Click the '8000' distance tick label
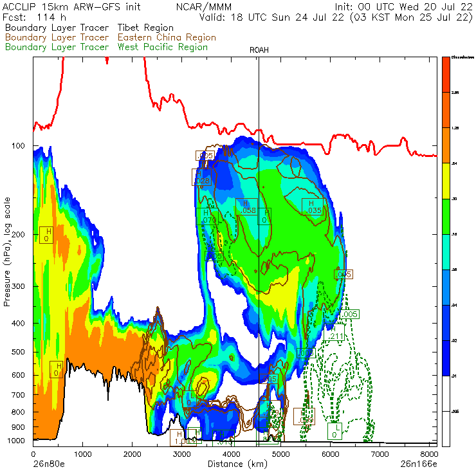Screen dimensions: 476x476 point(429,454)
